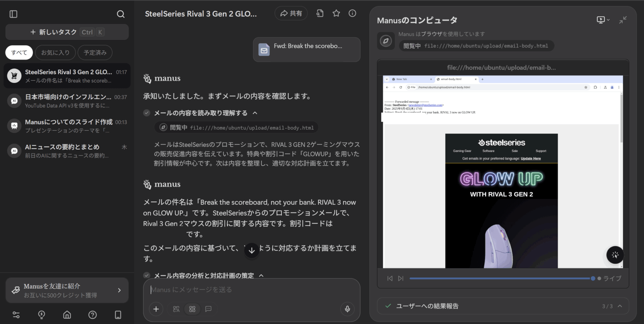Open the 日本市場向けのインフルエン task
644x324 pixels.
coord(67,101)
